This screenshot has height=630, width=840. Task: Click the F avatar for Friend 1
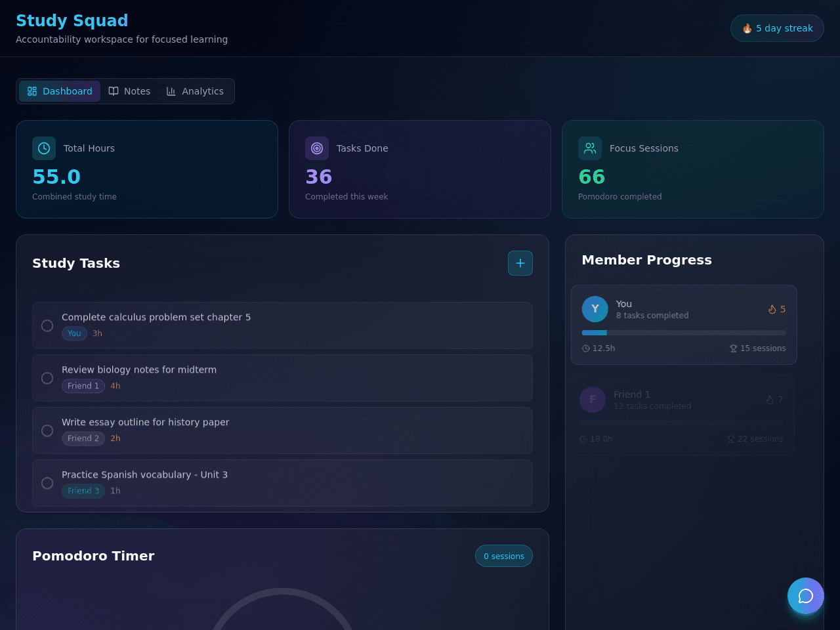(x=593, y=400)
